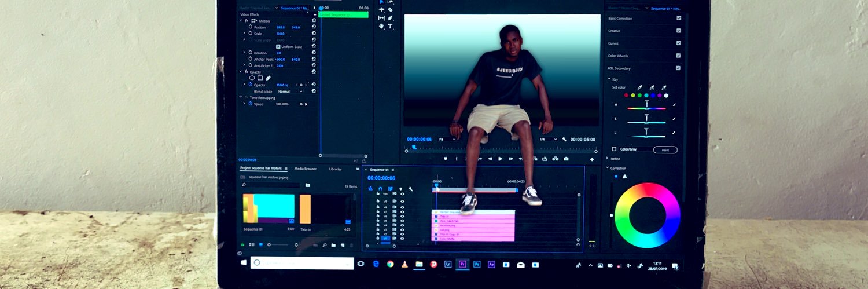
Task: Switch project panel to list view
Action: tap(252, 244)
